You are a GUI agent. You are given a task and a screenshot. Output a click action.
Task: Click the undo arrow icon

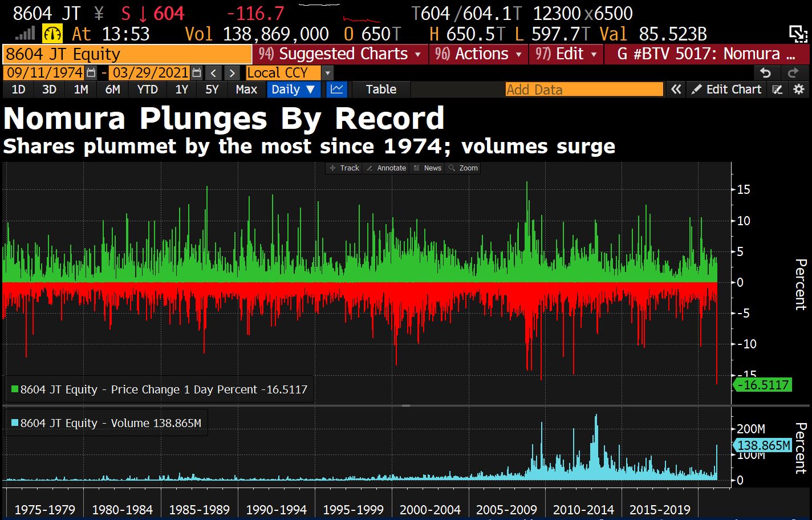[766, 73]
